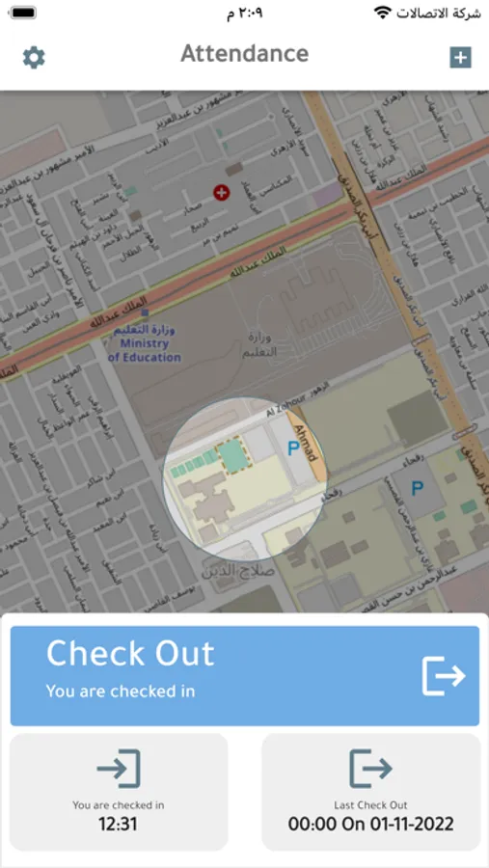Tap the Check Out exit arrow icon
Viewport: 489px width, 868px height.
tap(444, 675)
